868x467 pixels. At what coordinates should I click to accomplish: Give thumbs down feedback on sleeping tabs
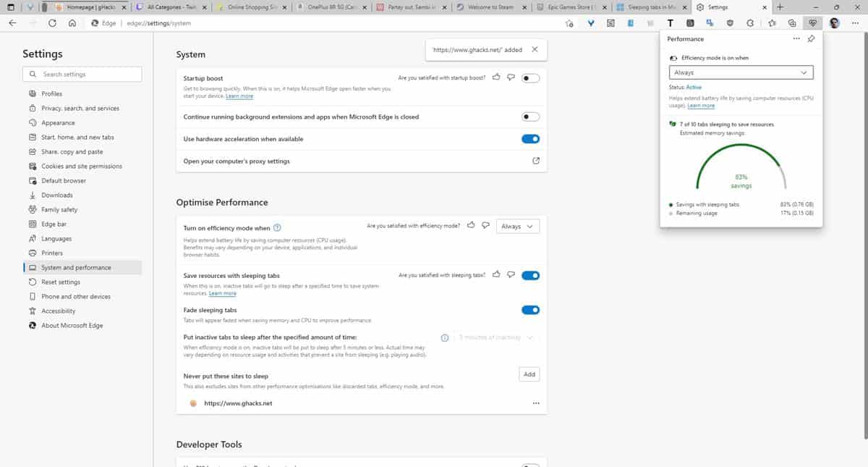(511, 274)
